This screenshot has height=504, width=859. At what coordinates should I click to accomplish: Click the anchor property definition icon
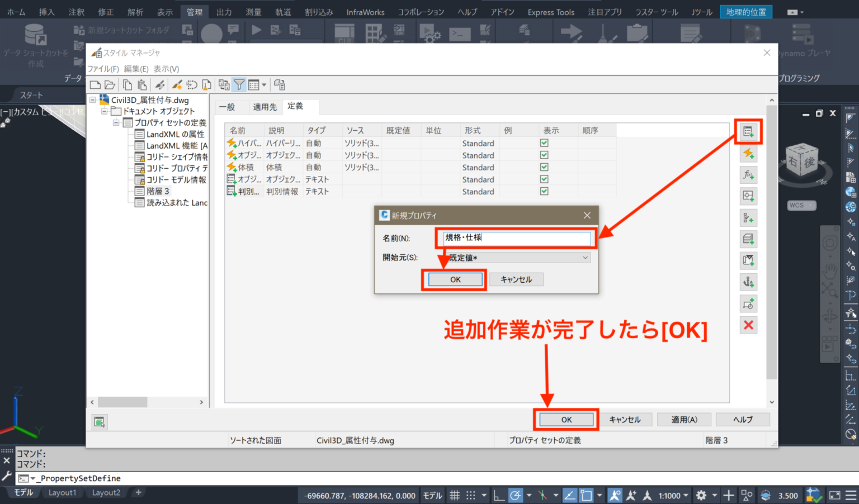748,282
